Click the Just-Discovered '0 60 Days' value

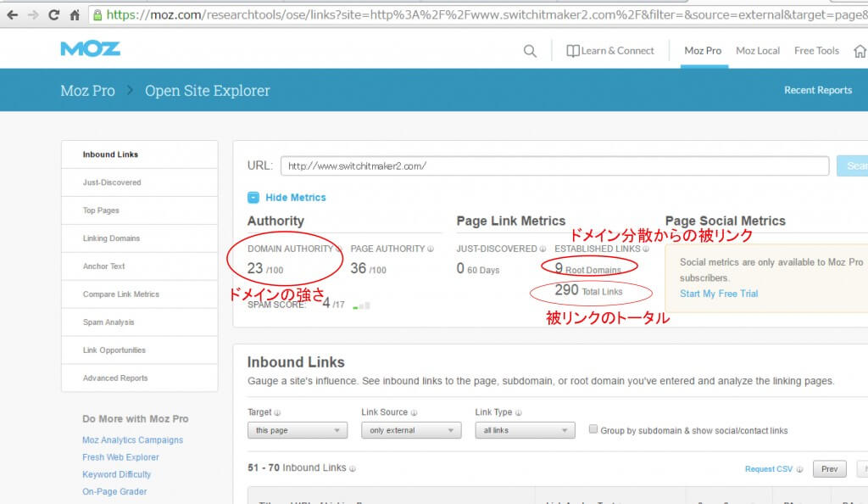point(478,269)
